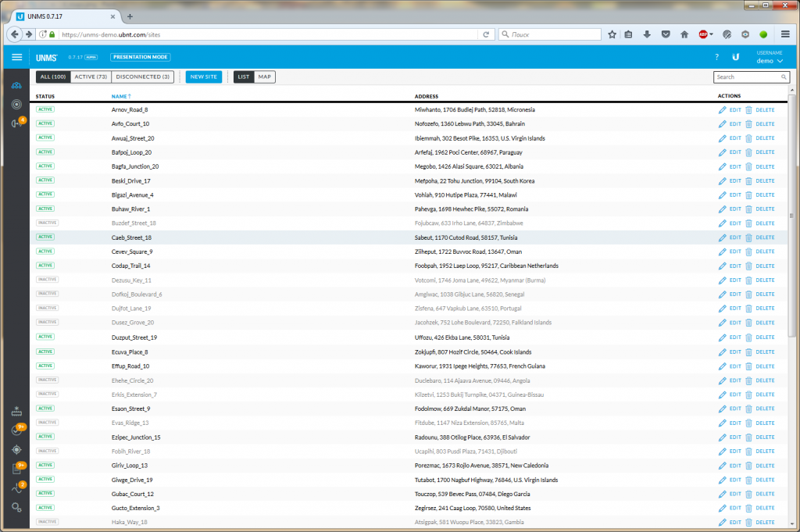Open the question mark help icon
Screen dimensions: 800x532
coord(716,57)
